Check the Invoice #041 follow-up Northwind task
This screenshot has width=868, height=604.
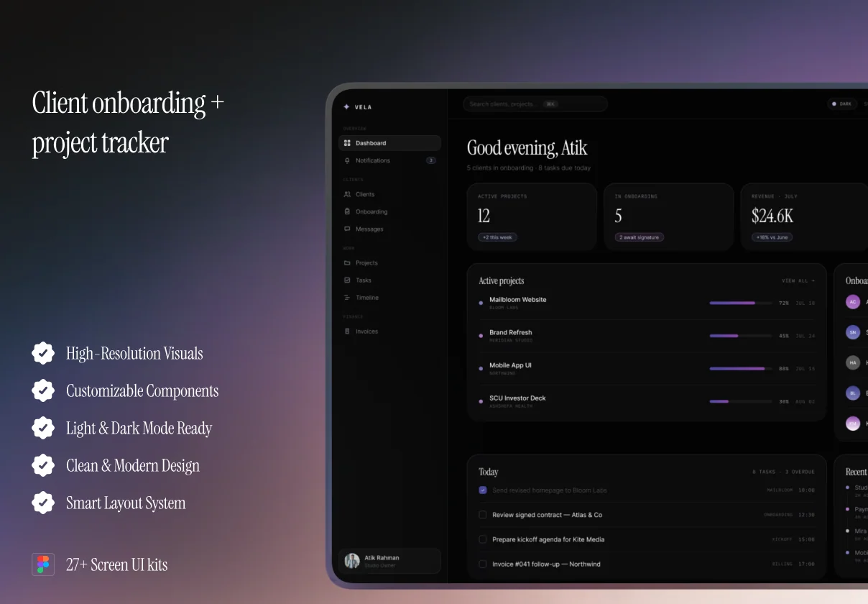point(483,564)
